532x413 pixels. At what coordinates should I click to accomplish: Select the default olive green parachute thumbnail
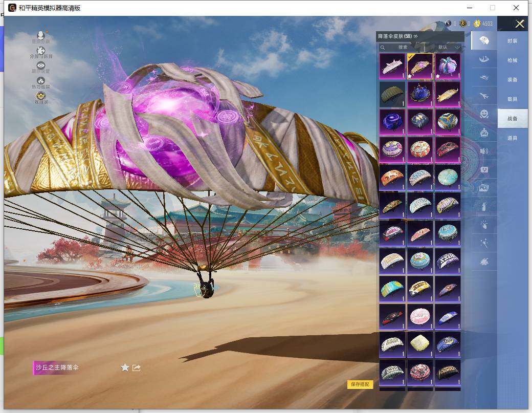(392, 94)
